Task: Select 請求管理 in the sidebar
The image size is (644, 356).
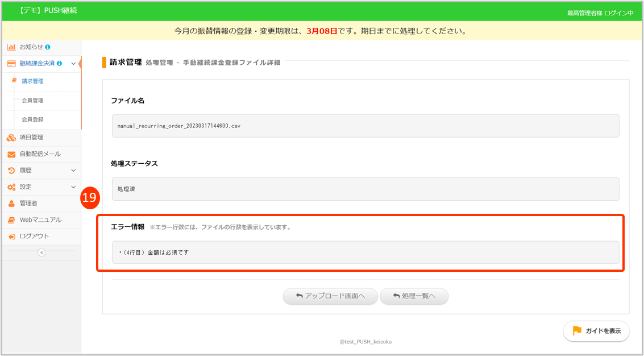Action: pyautogui.click(x=32, y=81)
